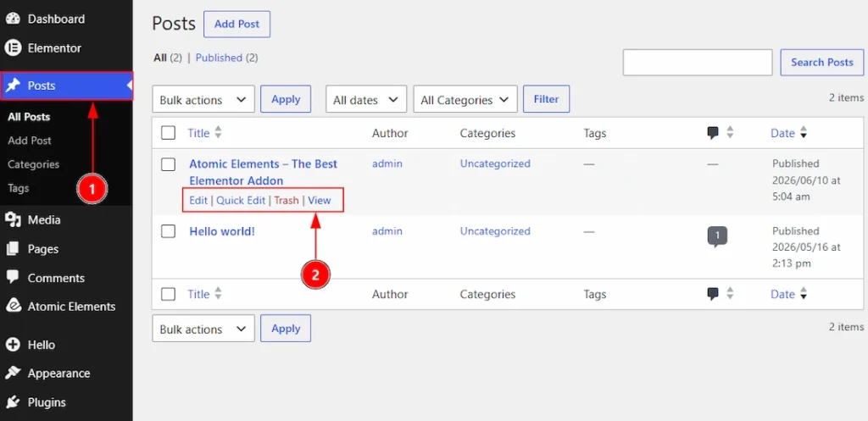Click admin author of Atomic Elements post
868x421 pixels.
pos(387,163)
